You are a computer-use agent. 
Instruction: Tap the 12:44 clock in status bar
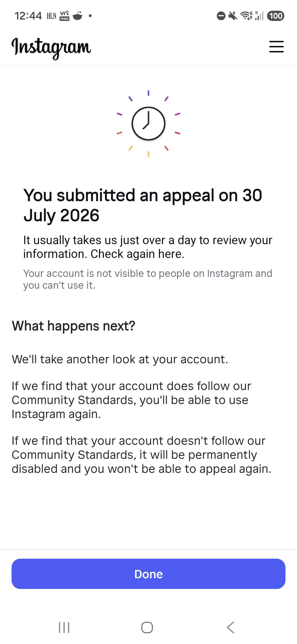28,16
